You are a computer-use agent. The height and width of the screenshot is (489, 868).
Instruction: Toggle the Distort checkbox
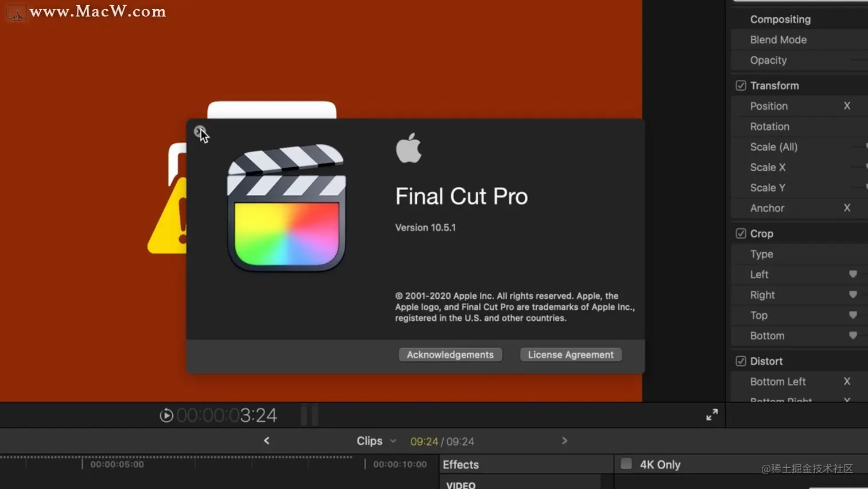click(x=741, y=361)
